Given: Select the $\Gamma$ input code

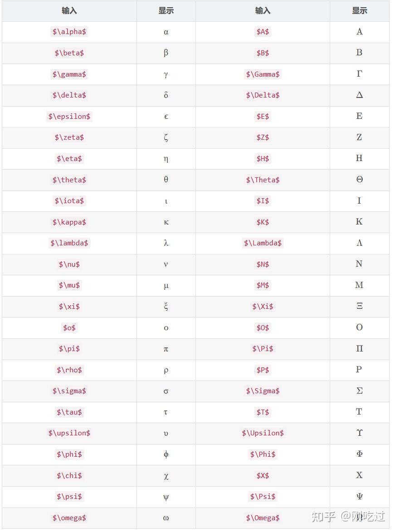Looking at the screenshot, I should tap(263, 74).
